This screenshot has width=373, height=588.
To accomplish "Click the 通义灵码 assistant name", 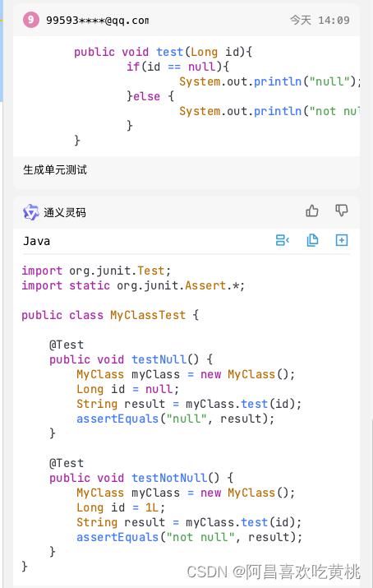I will coord(65,213).
